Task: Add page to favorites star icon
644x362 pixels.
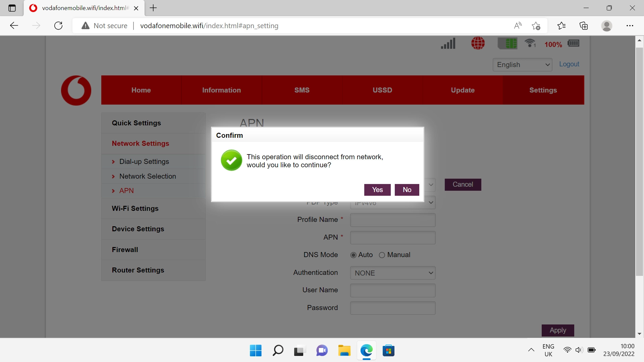Action: 536,26
